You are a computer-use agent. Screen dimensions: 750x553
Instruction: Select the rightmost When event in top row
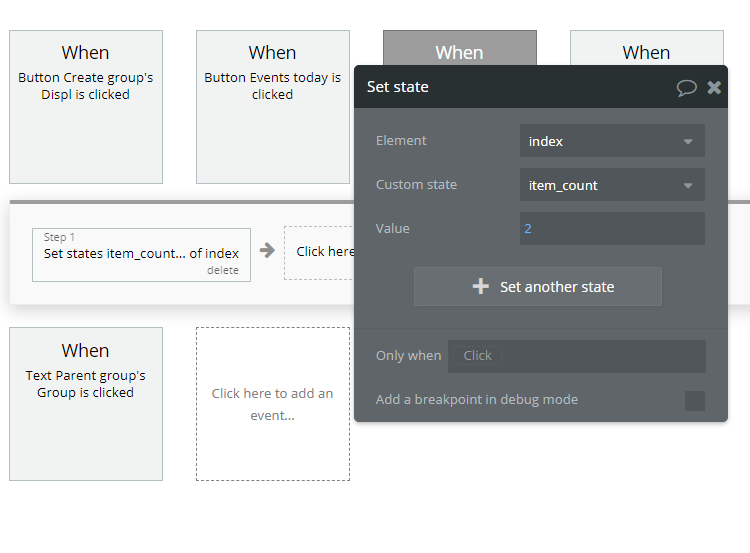pyautogui.click(x=646, y=49)
